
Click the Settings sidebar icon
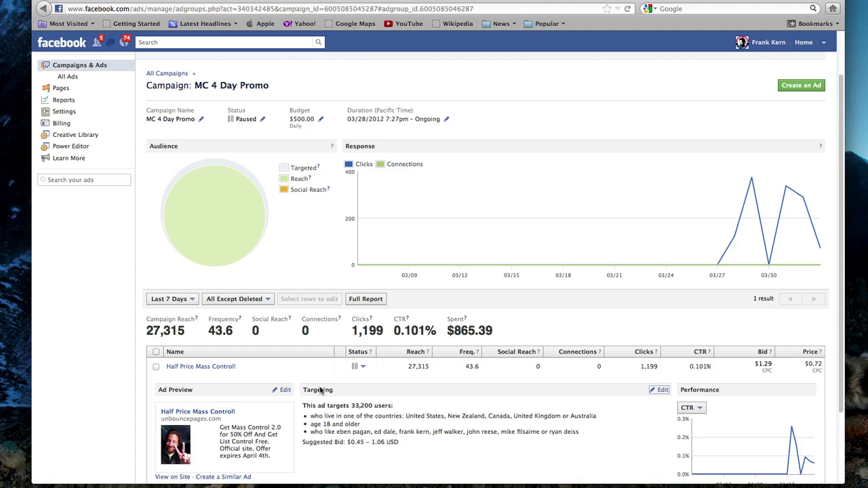[45, 111]
